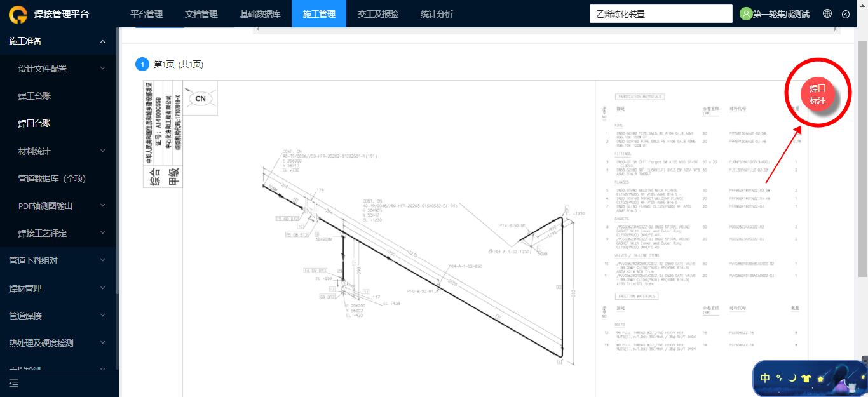Collapse the 施工准备 menu group
Screen dimensions: 868x397
point(57,41)
